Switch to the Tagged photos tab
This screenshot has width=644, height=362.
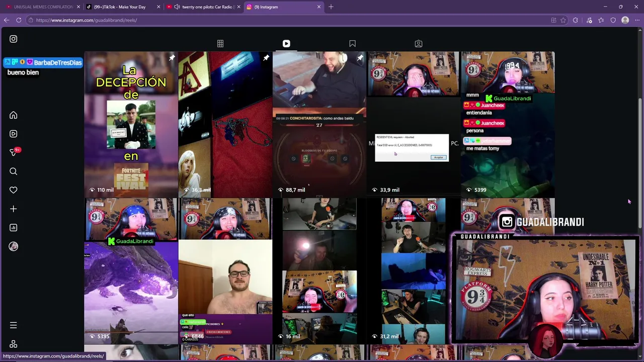[x=419, y=44]
